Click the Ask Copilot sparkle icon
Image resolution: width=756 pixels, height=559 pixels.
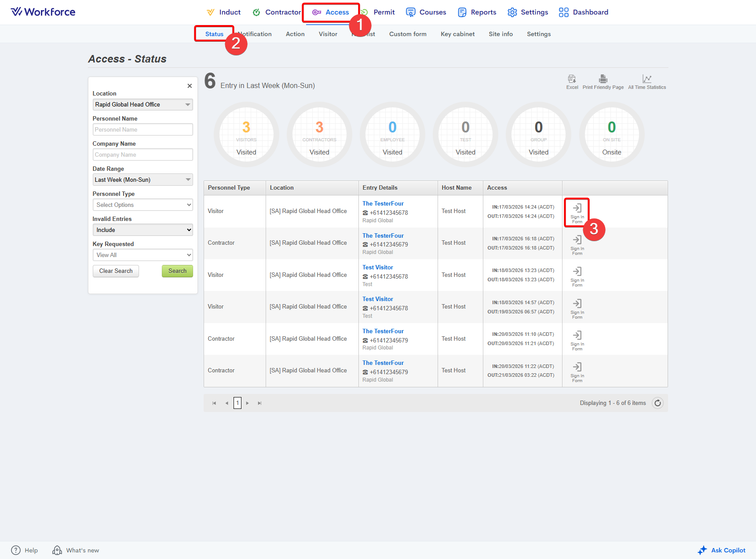(702, 550)
